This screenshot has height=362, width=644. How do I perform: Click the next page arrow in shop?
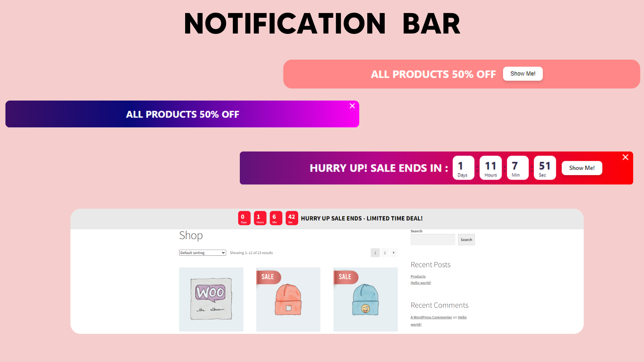click(x=394, y=252)
